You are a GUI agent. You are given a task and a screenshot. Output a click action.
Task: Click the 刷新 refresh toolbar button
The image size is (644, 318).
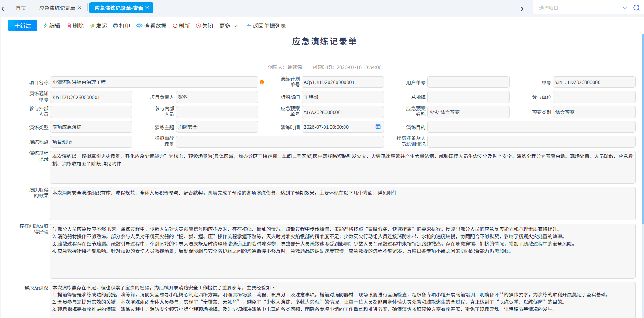coord(181,26)
